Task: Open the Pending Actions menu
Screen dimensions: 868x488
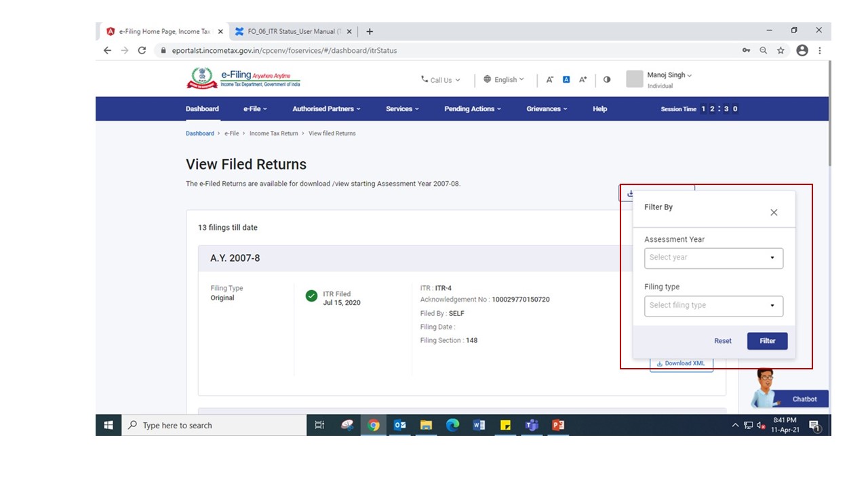Action: coord(472,108)
